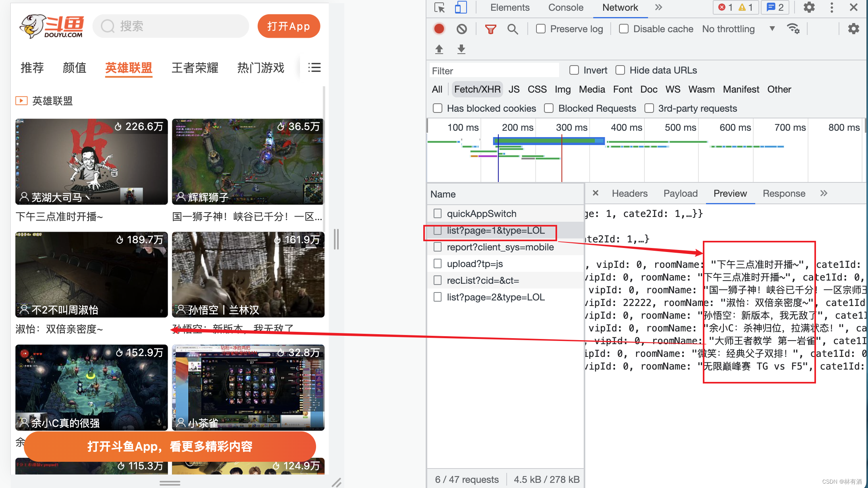This screenshot has width=868, height=488.
Task: Expand more DevTools tabs chevron
Action: 659,7
